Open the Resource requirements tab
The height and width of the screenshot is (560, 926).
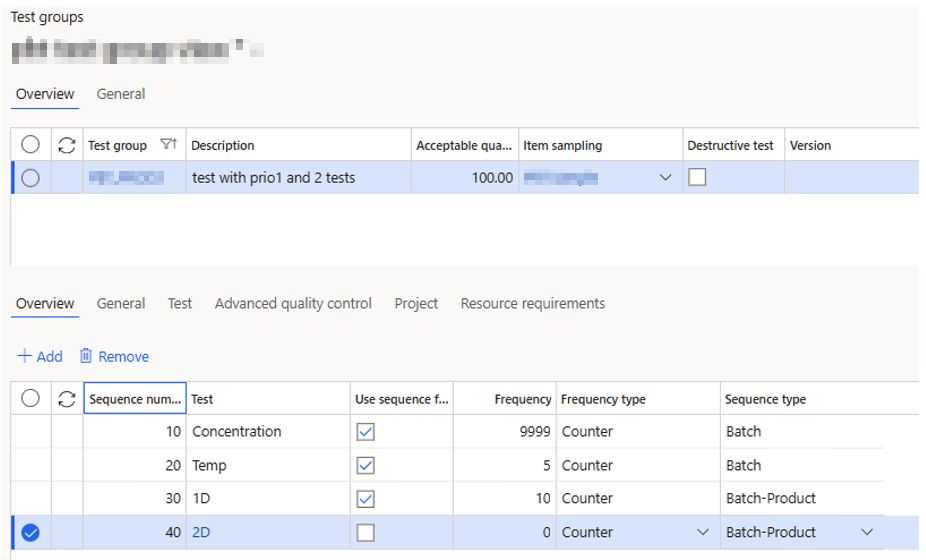532,303
